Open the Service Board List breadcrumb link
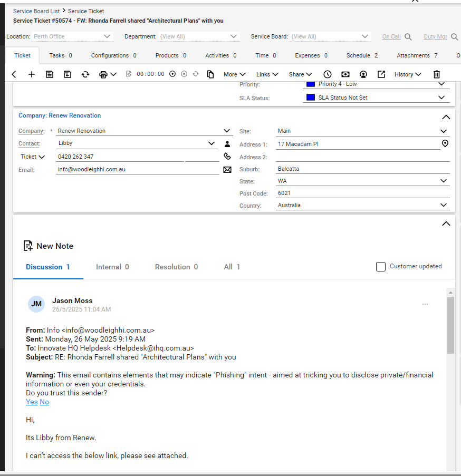The height and width of the screenshot is (476, 461). pyautogui.click(x=36, y=11)
